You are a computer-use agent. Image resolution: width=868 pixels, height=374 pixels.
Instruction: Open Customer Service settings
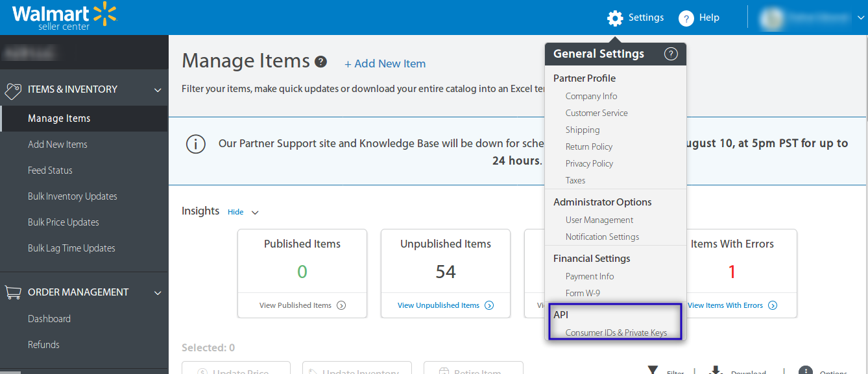tap(596, 113)
